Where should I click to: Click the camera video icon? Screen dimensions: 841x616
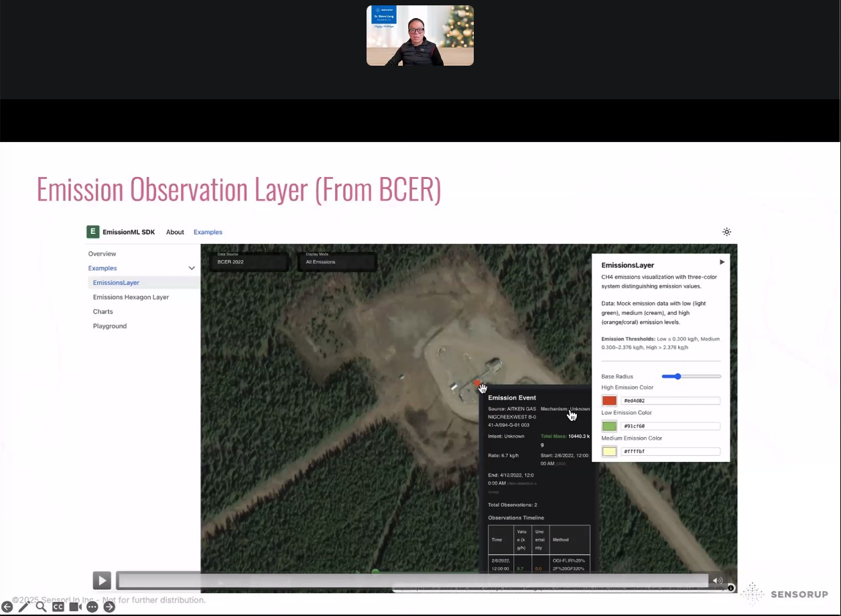point(75,607)
